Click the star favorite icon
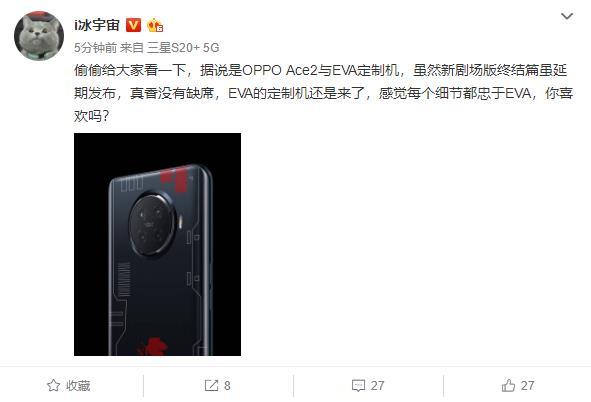This screenshot has height=402, width=591. coord(54,385)
